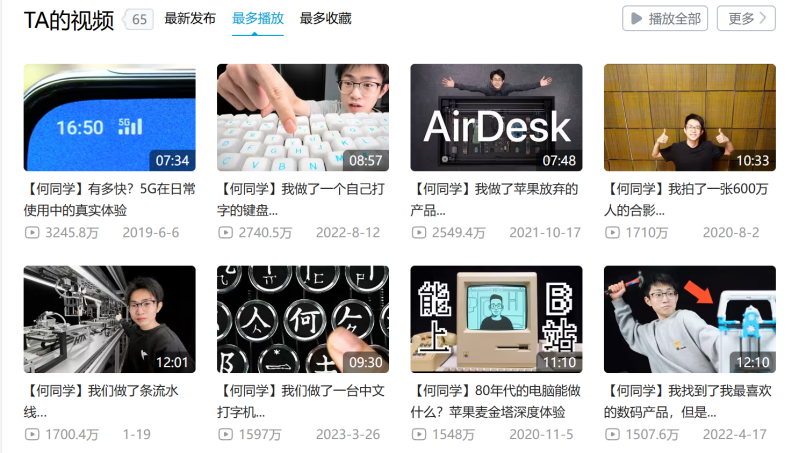
Task: Open the assembly line video thumbnail
Action: 110,319
